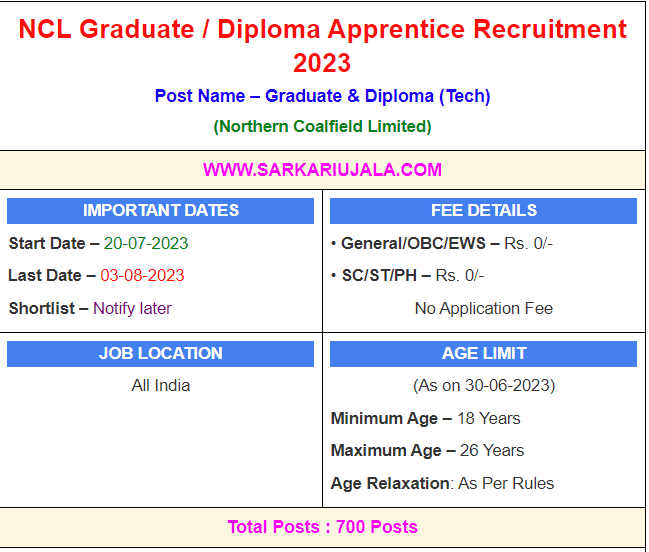Click the NCL Graduate Apprentice Recruitment title

click(322, 46)
